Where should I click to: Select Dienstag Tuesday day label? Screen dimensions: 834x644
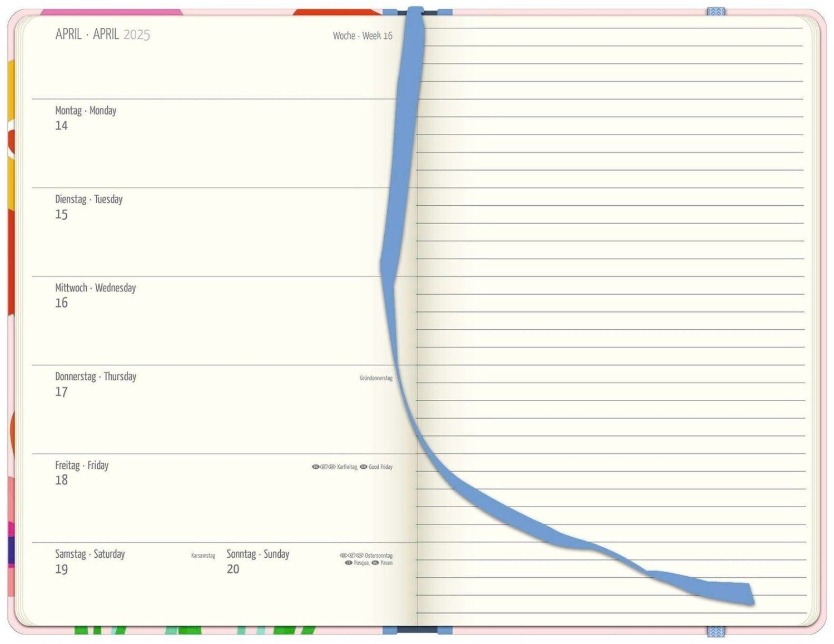pyautogui.click(x=88, y=199)
